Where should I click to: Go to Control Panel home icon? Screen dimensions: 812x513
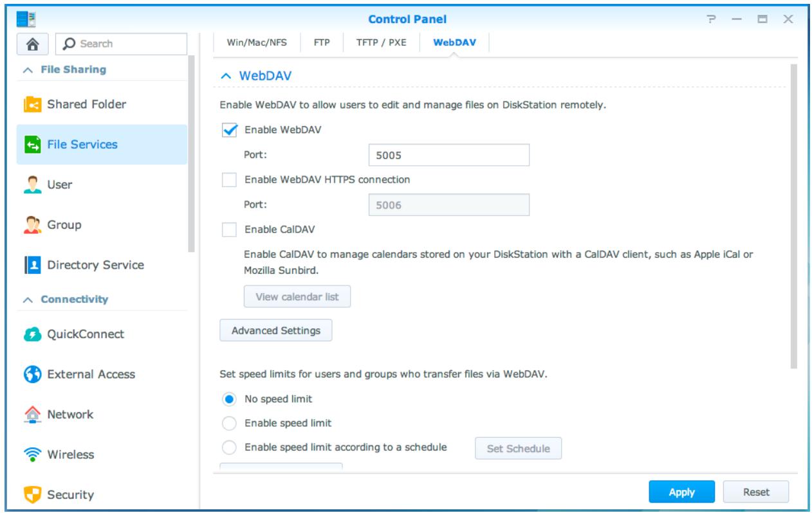pyautogui.click(x=32, y=44)
